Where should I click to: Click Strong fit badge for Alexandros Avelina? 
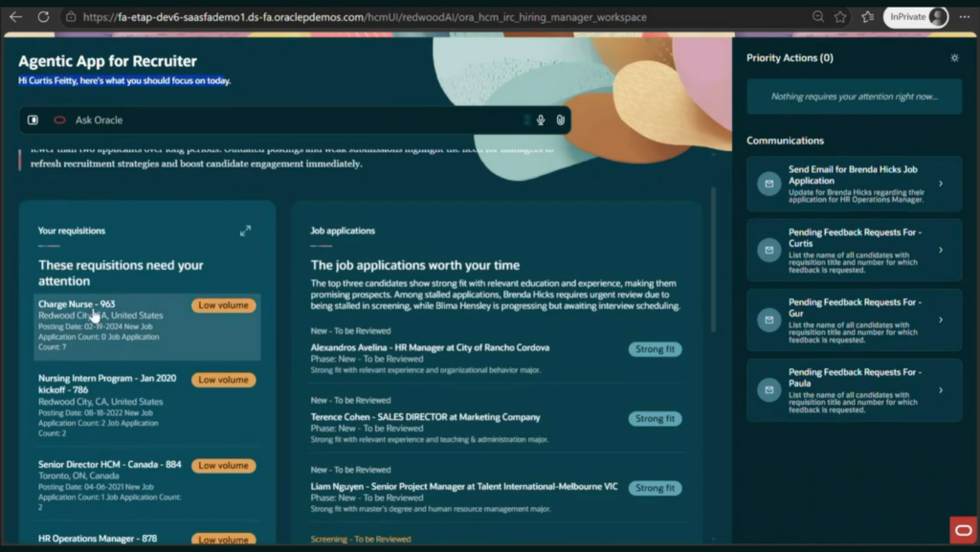click(655, 349)
